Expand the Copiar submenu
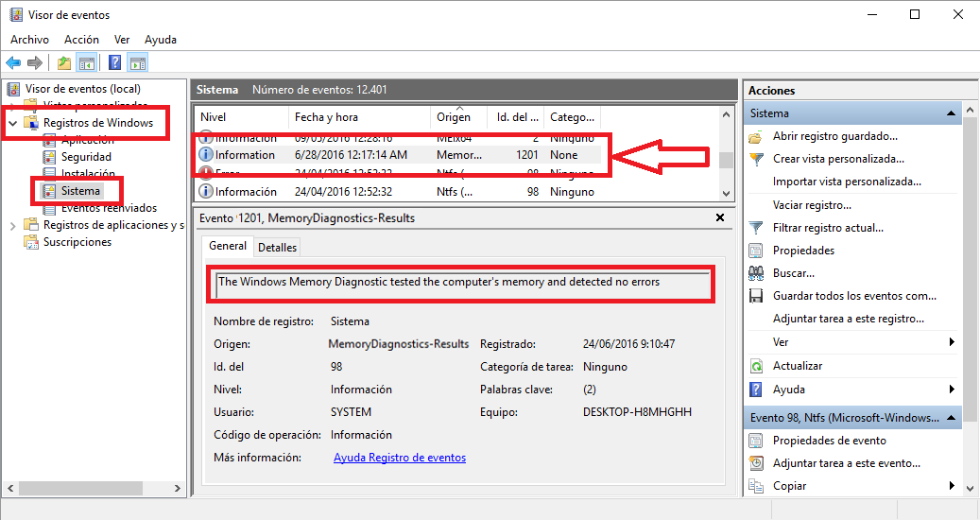 952,486
